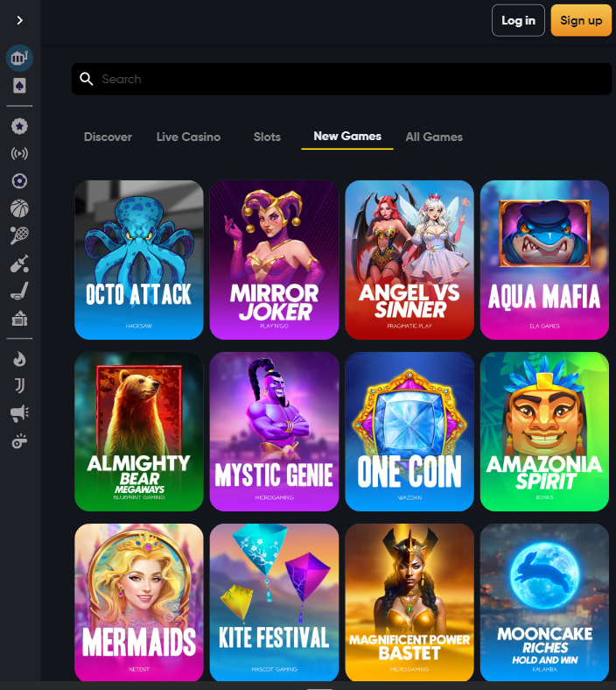Expand the sidebar with the chevron arrow

pyautogui.click(x=19, y=20)
